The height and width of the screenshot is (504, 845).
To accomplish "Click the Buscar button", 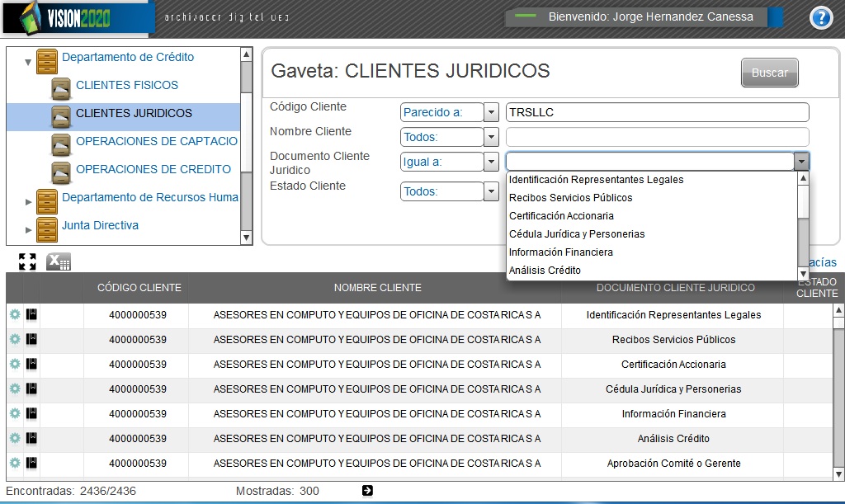I will 770,73.
